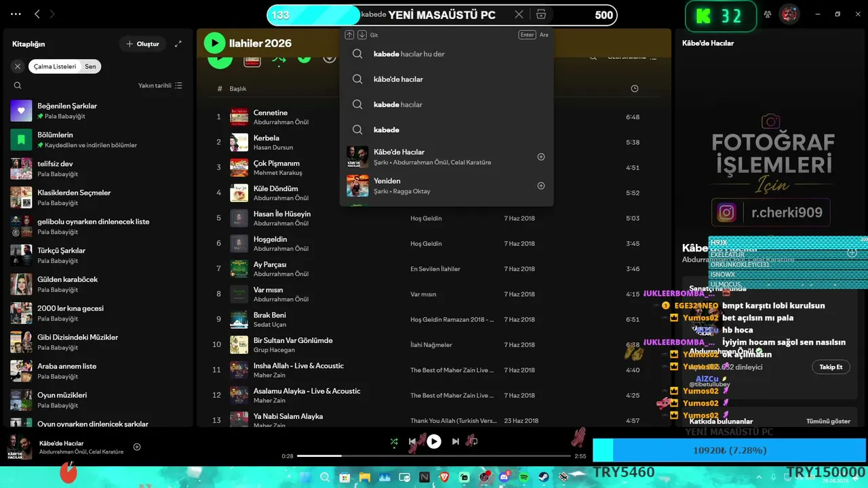Screen dimensions: 868x488
Task: Open Windows taskbar search
Action: coord(324,477)
